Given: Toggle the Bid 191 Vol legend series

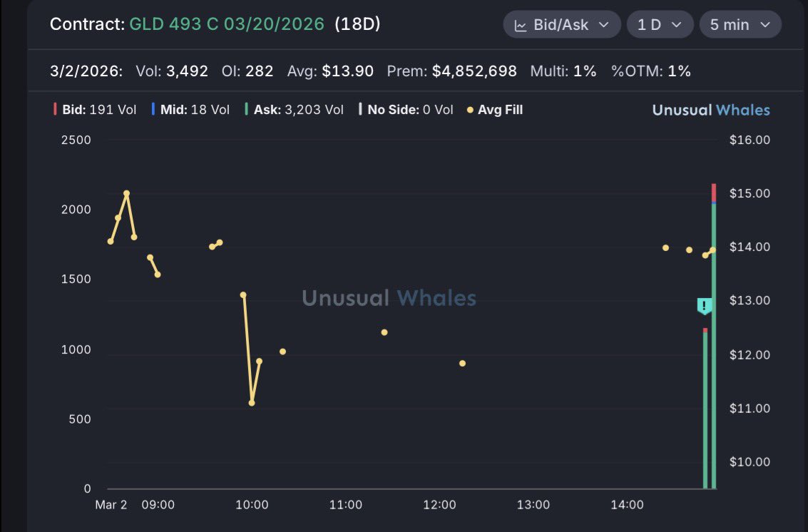Looking at the screenshot, I should 95,110.
